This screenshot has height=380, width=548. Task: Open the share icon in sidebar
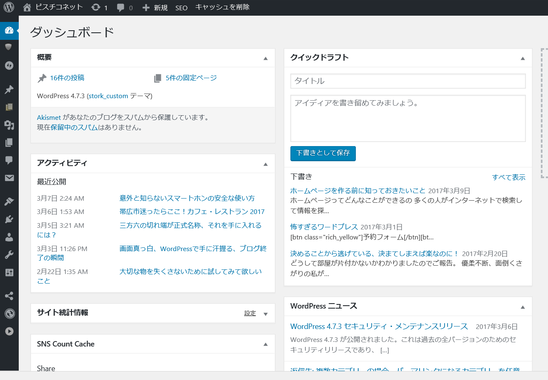pyautogui.click(x=9, y=296)
